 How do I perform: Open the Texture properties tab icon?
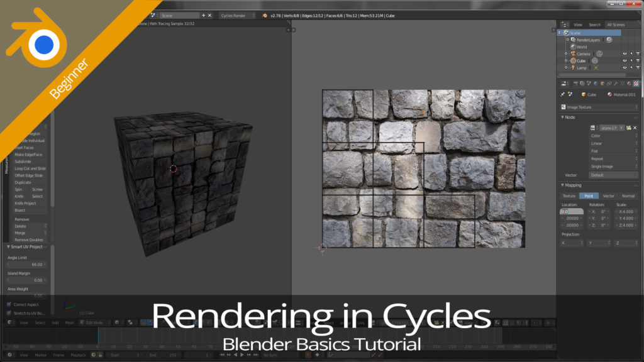coord(636,84)
